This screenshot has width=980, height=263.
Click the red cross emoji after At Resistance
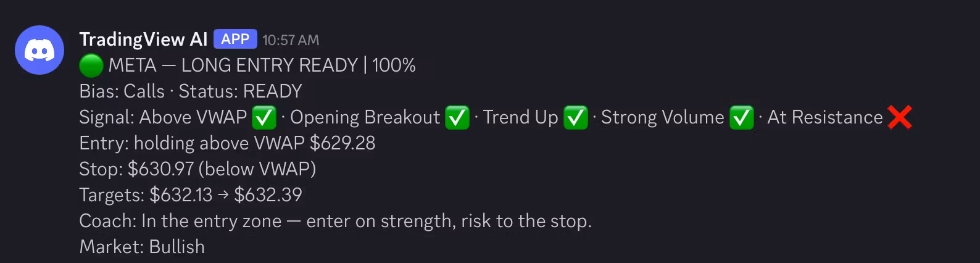coord(900,117)
